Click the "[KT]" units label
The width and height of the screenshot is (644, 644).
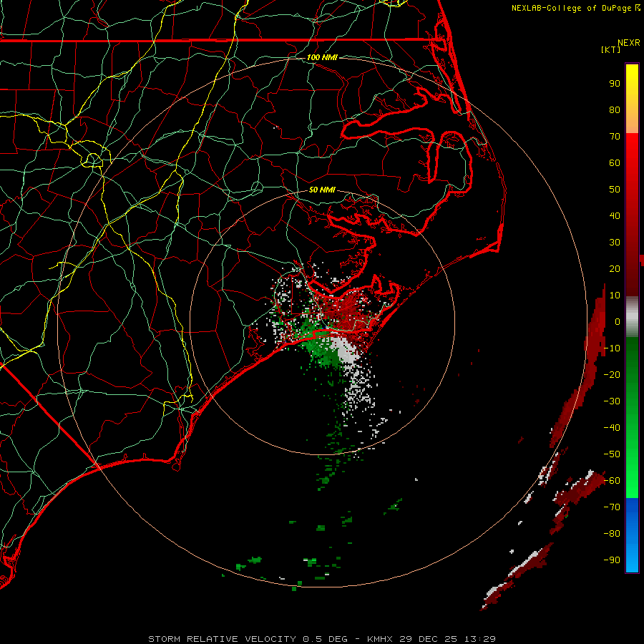click(610, 49)
